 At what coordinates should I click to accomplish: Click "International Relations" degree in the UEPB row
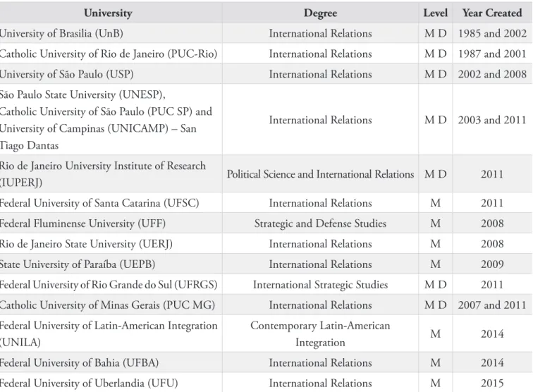pyautogui.click(x=321, y=264)
